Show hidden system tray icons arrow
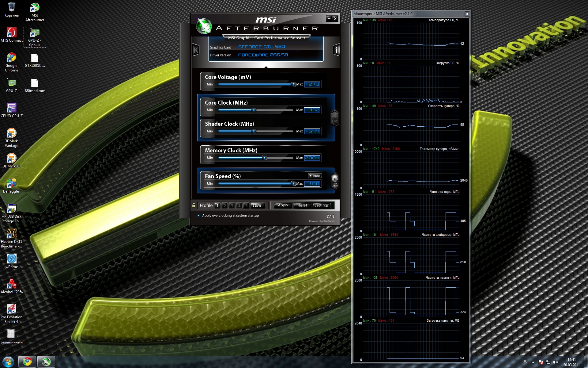Screen dimensions: 588x368 [x=533, y=362]
